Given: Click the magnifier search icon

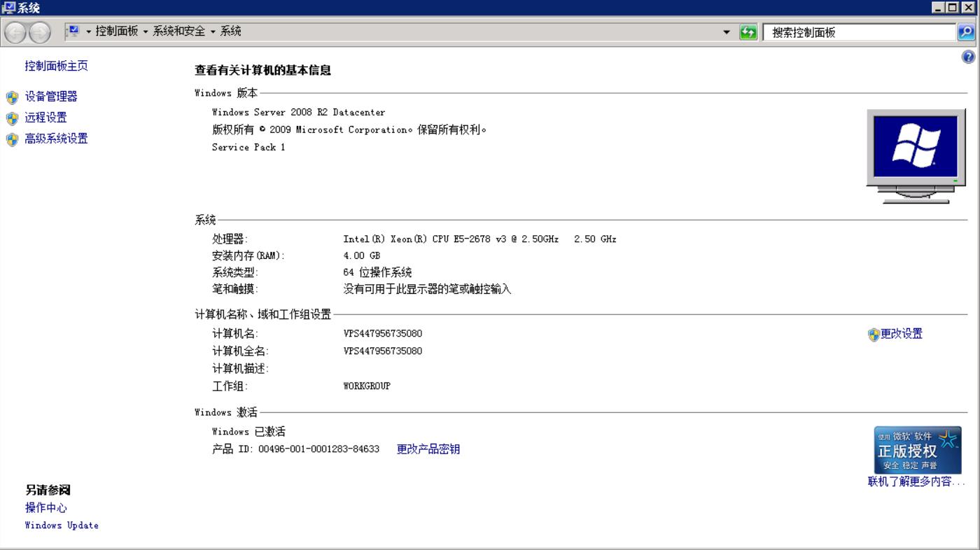Looking at the screenshot, I should pos(966,32).
